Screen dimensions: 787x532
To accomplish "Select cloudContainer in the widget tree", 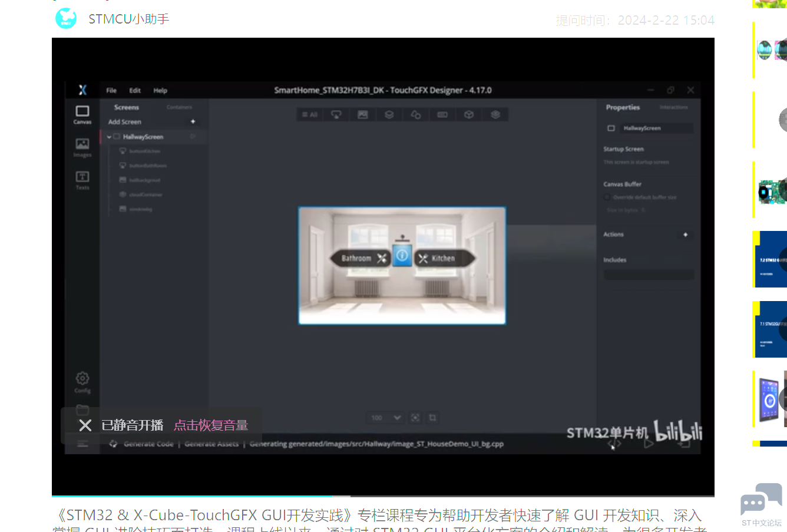I will tap(146, 194).
